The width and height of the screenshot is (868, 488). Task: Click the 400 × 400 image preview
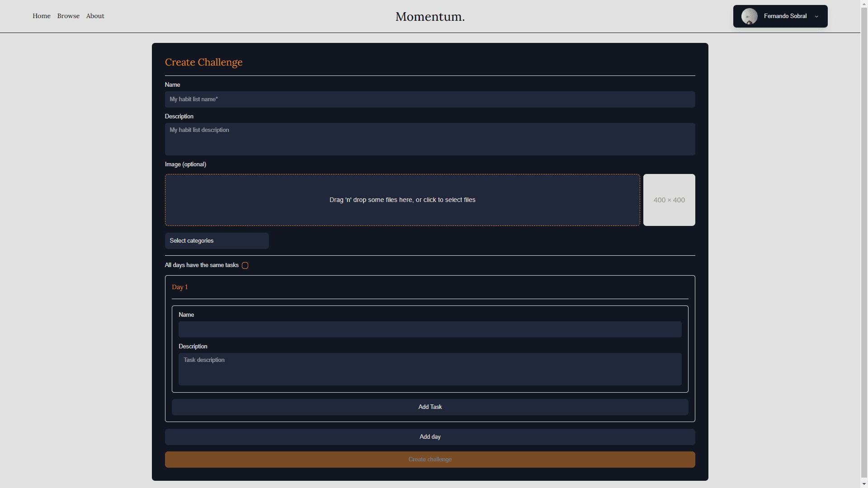tap(669, 200)
